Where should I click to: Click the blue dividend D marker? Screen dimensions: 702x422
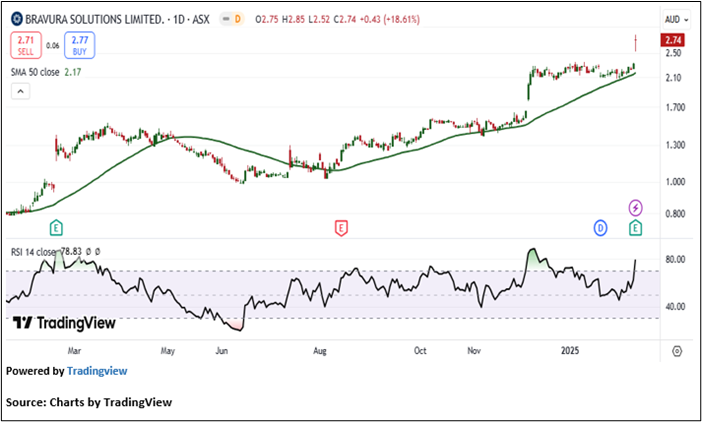click(x=600, y=228)
